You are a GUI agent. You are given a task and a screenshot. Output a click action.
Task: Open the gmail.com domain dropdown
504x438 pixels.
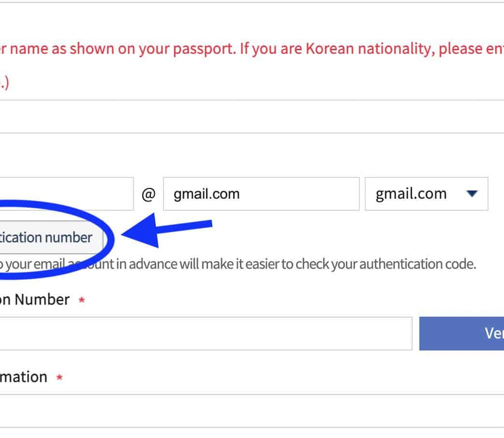point(426,194)
